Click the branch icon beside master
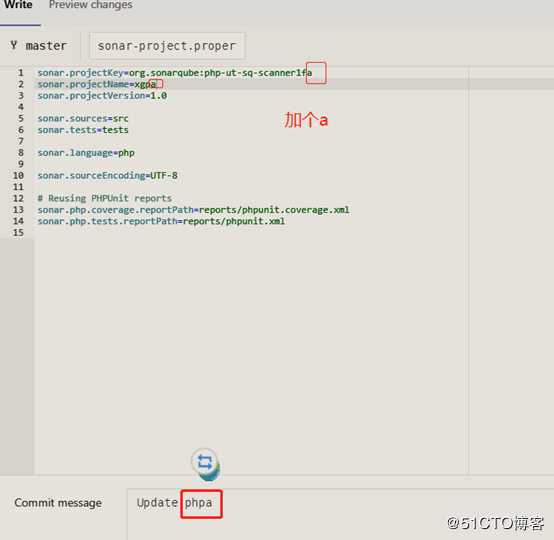 click(x=13, y=45)
